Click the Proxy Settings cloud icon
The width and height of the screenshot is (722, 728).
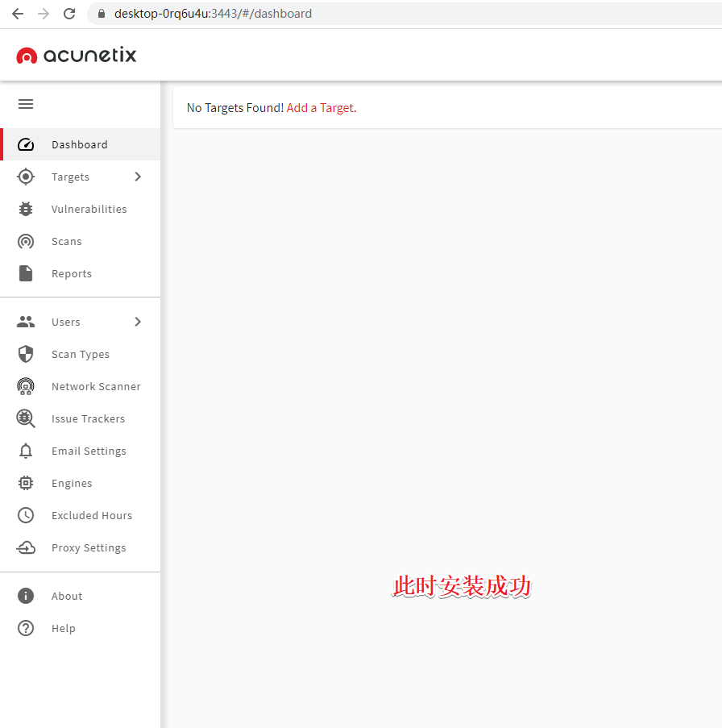pos(26,548)
